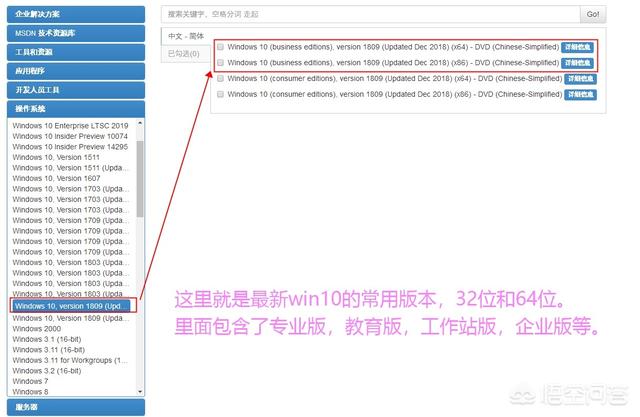Select Windows 3.11 (16-bit)
The width and height of the screenshot is (640, 417).
pyautogui.click(x=48, y=350)
